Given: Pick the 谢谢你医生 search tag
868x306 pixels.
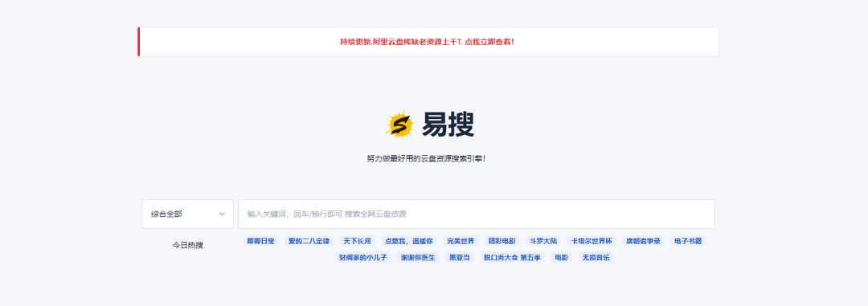Looking at the screenshot, I should [x=418, y=257].
